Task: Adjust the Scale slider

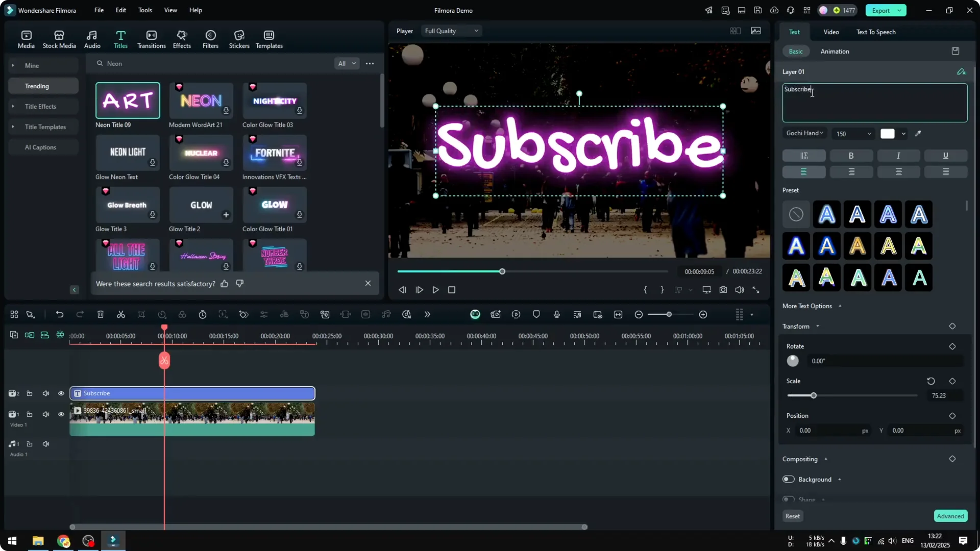Action: click(x=813, y=395)
